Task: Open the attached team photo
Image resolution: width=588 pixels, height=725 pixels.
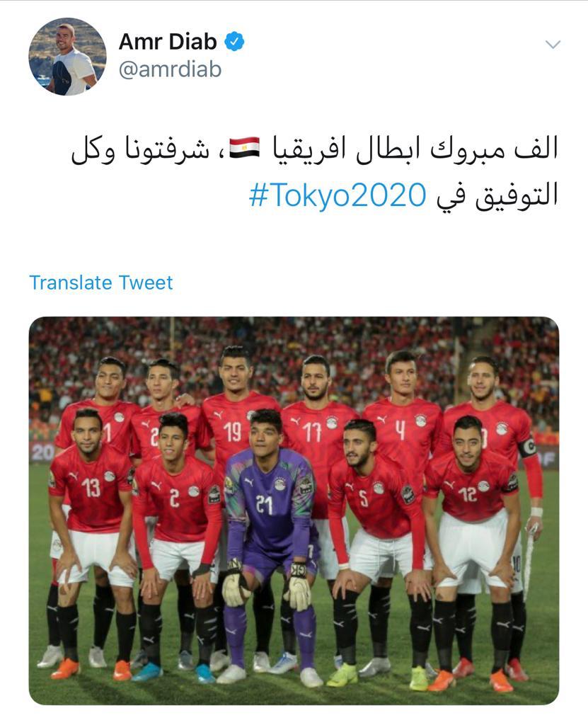Action: 294,511
